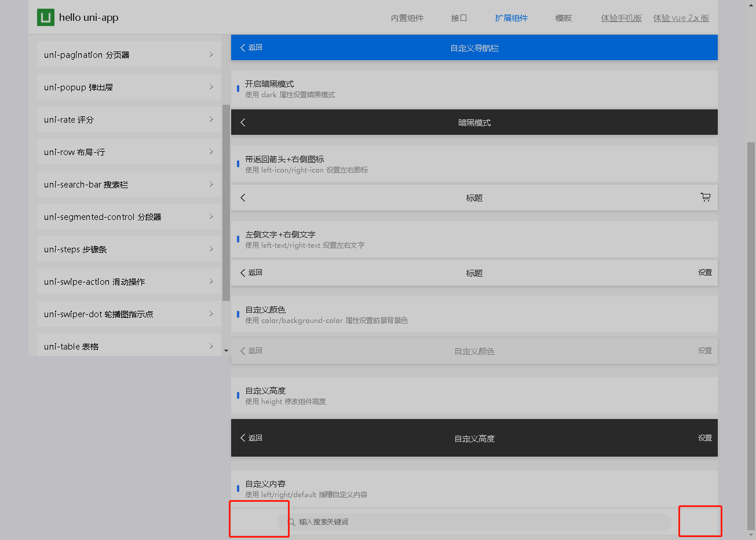Expand the uni-popup 弹出层 chevron

coord(211,87)
